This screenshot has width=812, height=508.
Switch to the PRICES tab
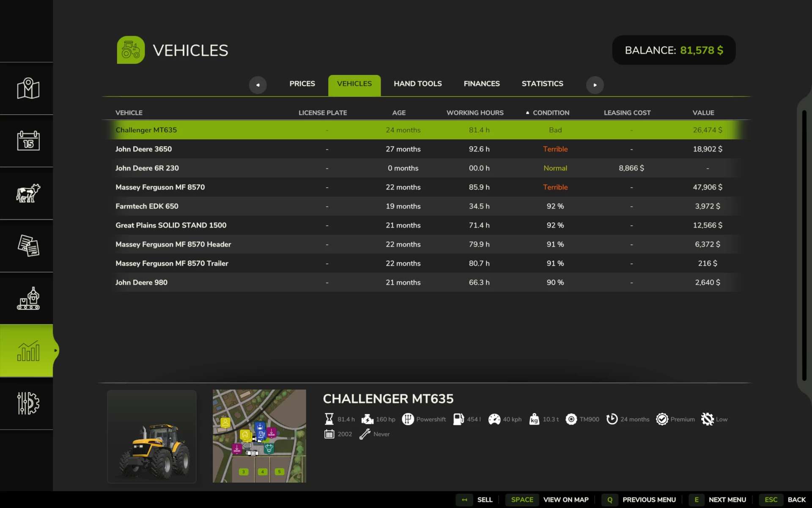[x=302, y=83]
